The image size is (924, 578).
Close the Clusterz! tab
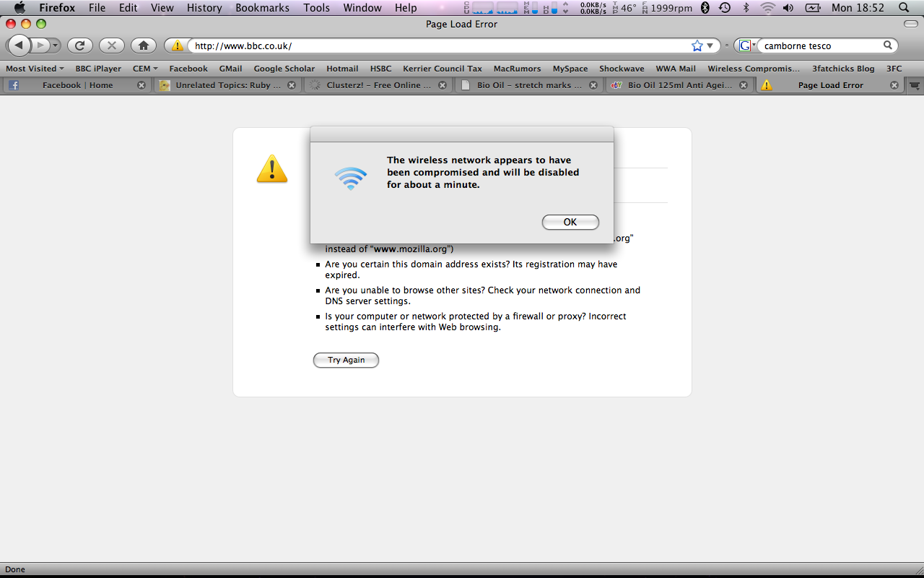[443, 85]
